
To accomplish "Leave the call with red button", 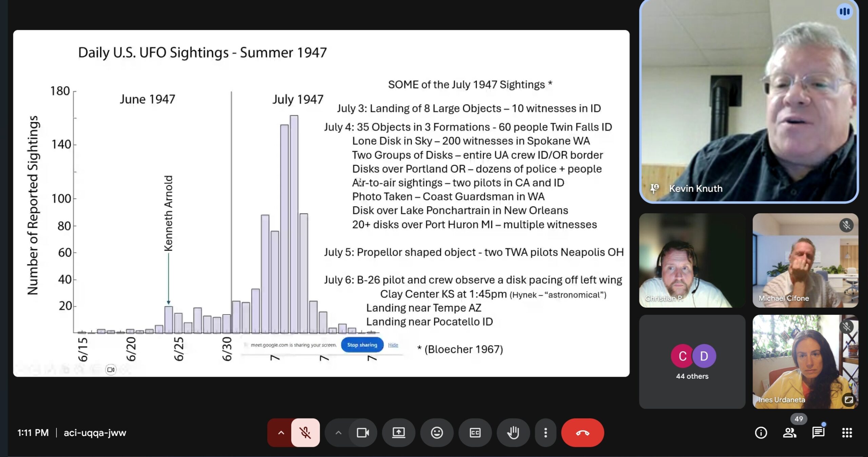I will [x=582, y=433].
